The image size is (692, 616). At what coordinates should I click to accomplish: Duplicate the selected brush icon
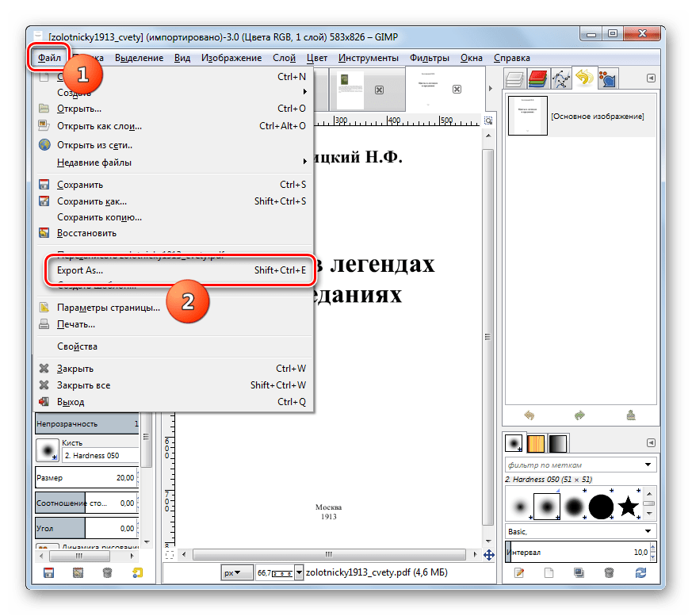(x=579, y=572)
